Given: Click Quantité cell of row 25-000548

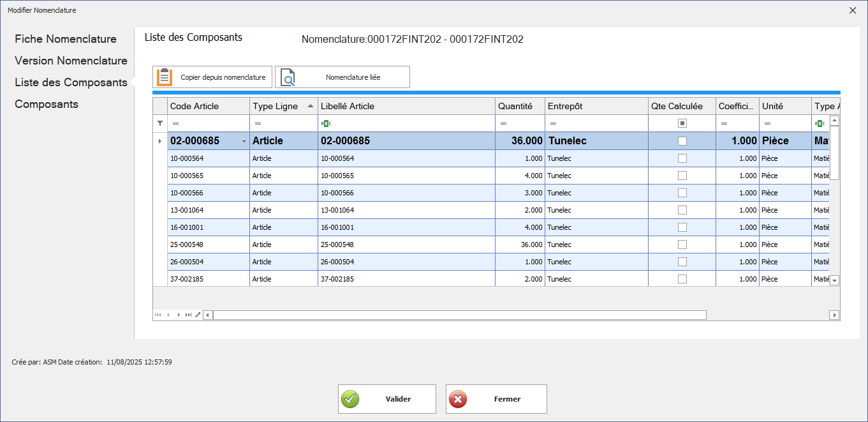Looking at the screenshot, I should tap(520, 245).
